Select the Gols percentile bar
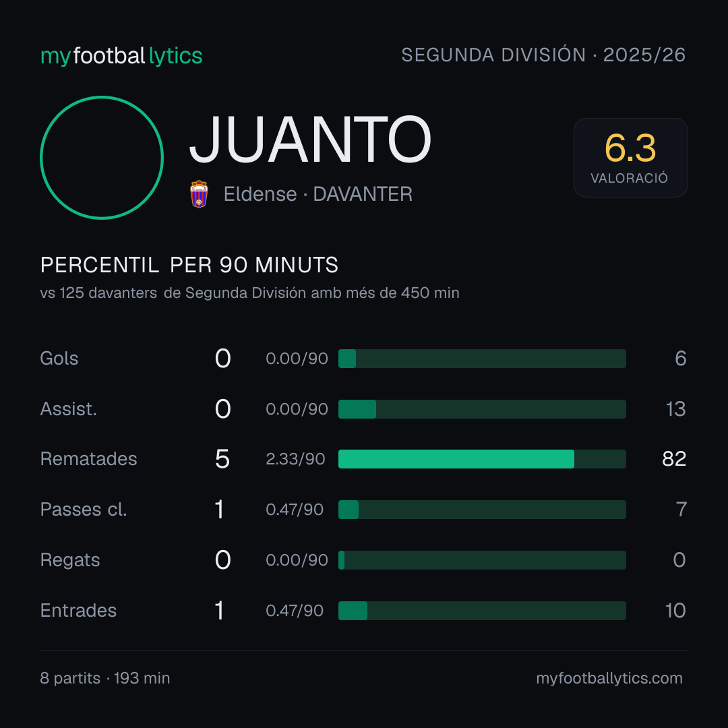Screen dimensions: 728x728 [482, 359]
